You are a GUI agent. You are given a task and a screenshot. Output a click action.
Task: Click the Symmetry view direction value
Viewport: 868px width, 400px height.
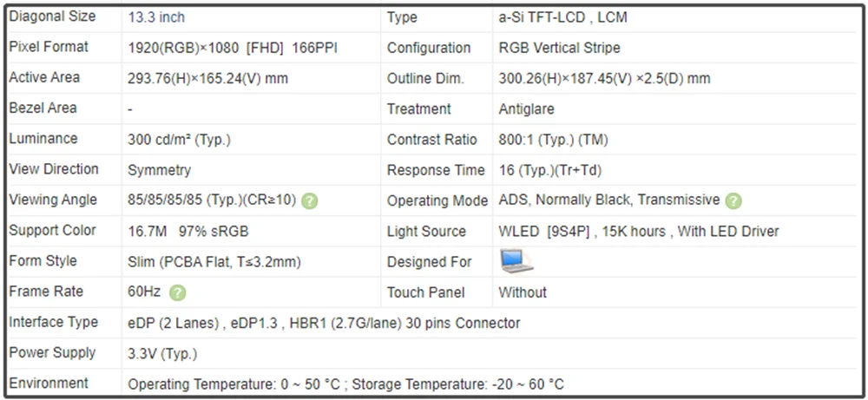[x=159, y=170]
